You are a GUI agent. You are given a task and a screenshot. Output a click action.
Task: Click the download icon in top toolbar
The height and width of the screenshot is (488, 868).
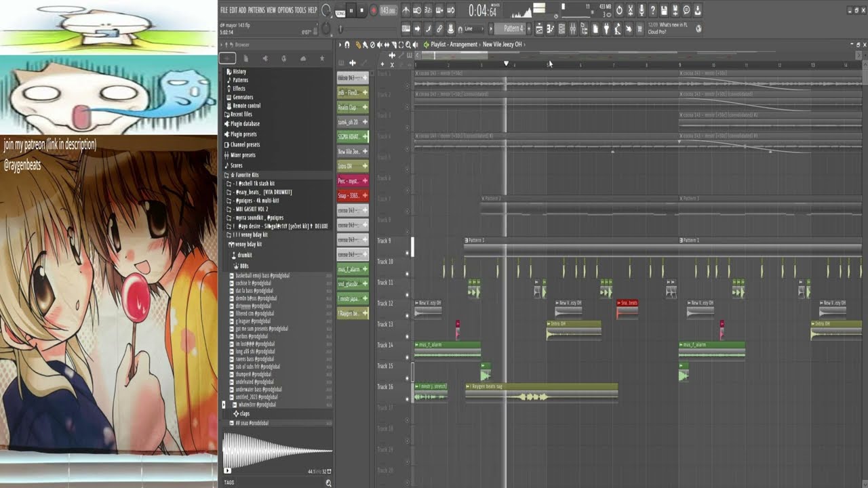tap(697, 10)
